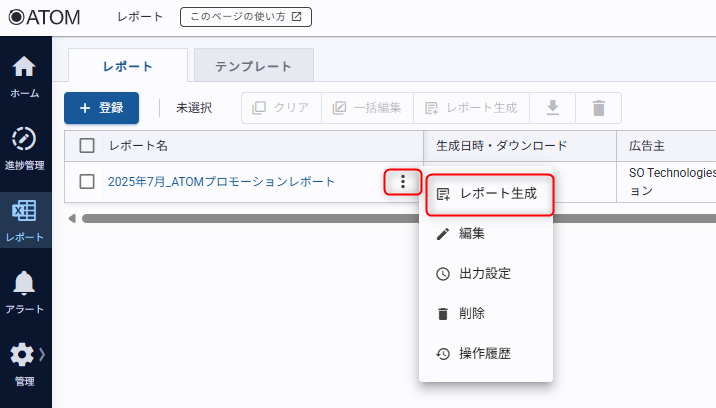Viewport: 716px width, 408px height.
Task: Open the 進捗管理 progress management icon
Action: (x=25, y=145)
